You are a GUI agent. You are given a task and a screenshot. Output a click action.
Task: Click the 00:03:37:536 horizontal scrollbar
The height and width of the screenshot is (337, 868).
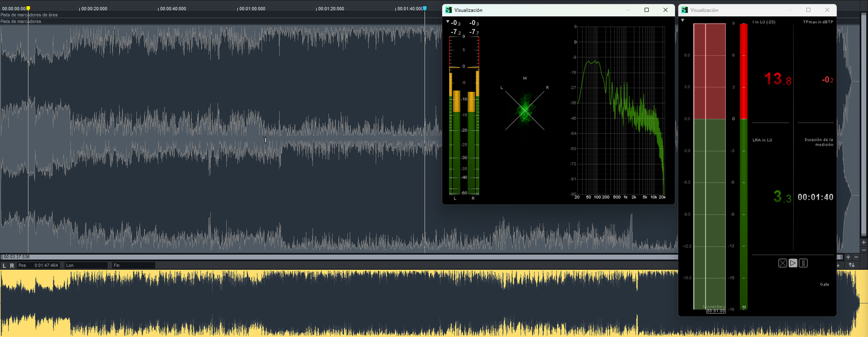point(422,257)
